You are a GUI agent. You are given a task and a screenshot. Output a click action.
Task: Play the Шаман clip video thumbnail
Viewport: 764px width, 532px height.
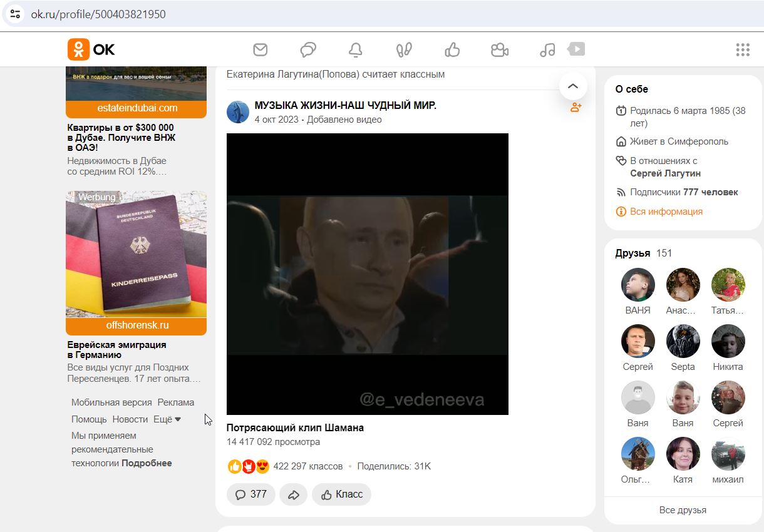point(368,274)
